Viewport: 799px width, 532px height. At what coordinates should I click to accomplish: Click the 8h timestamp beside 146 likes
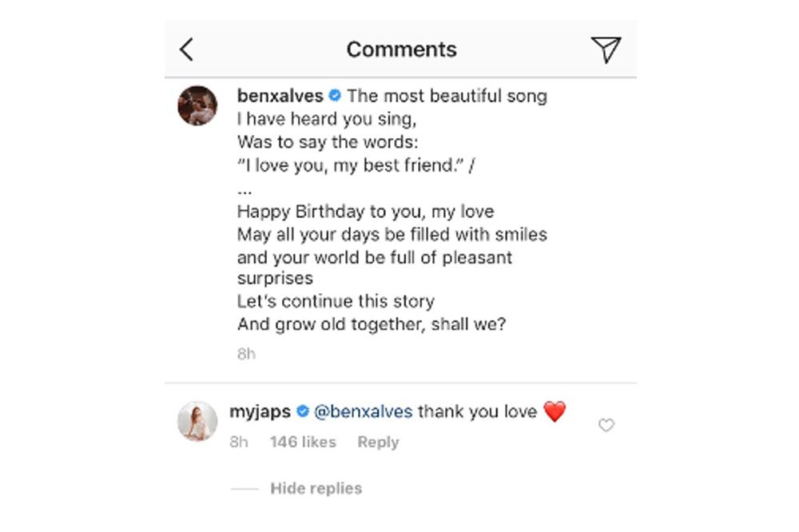click(239, 442)
